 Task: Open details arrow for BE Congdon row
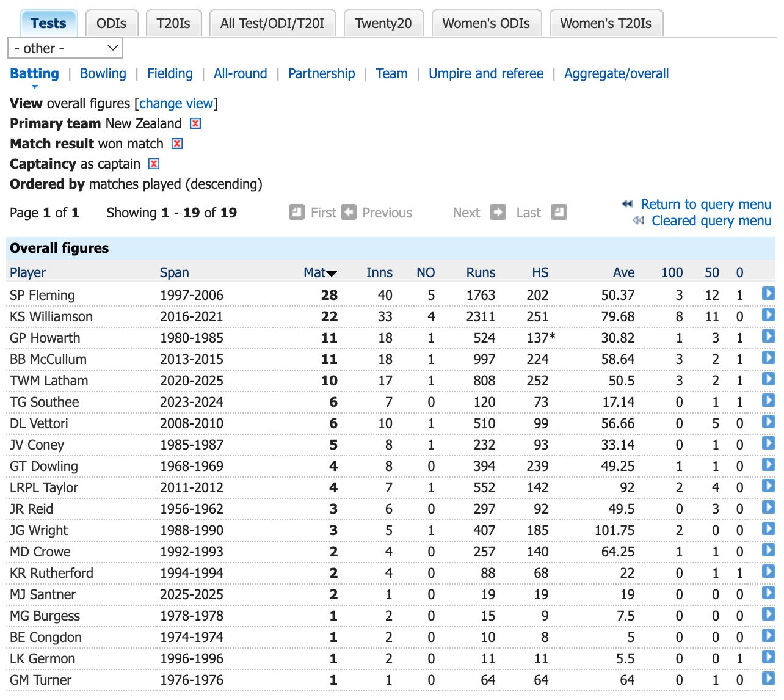[x=769, y=636]
